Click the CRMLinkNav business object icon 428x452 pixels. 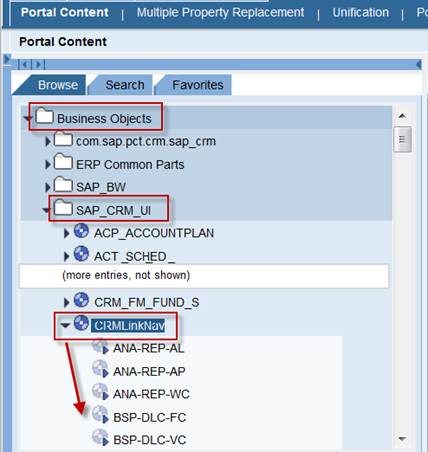81,323
